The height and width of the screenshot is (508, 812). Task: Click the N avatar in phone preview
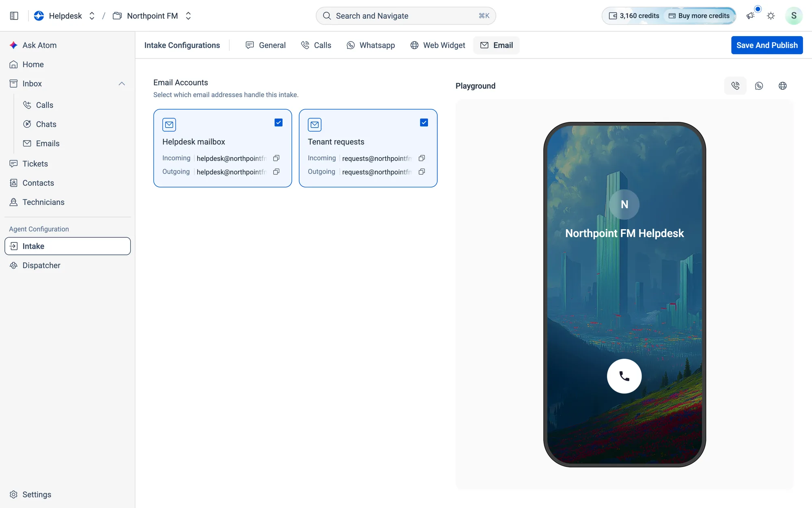[624, 204]
